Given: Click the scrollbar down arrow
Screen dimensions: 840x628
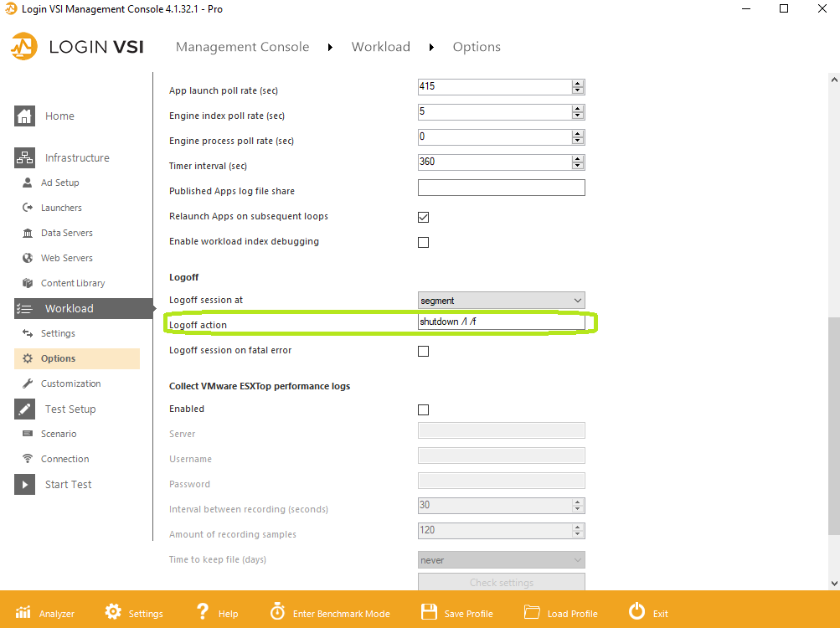Looking at the screenshot, I should (834, 583).
